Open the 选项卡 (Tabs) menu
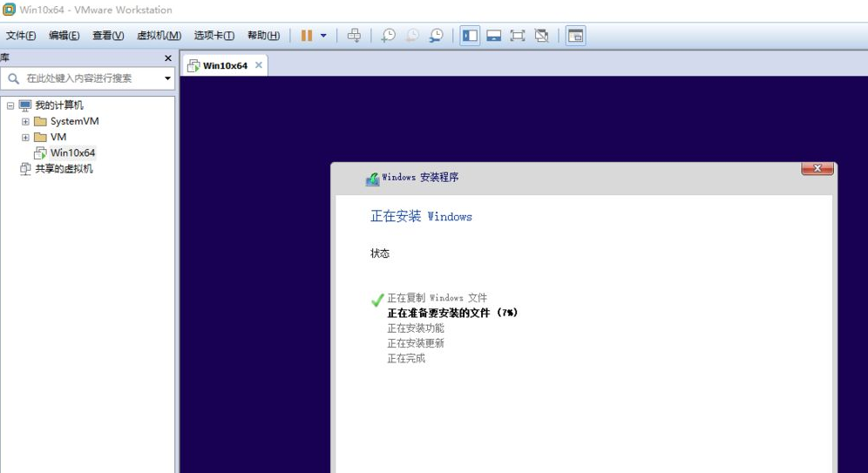Screen dimensions: 868x473 (x=214, y=36)
